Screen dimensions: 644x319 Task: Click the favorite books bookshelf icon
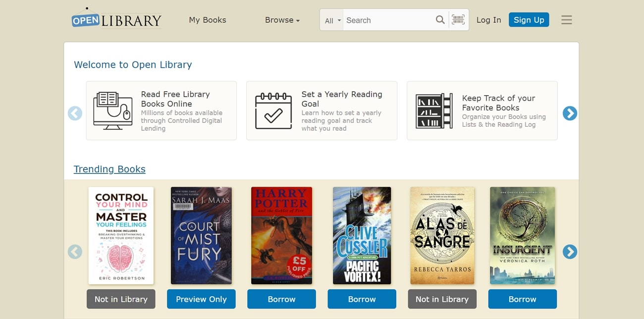pos(435,110)
